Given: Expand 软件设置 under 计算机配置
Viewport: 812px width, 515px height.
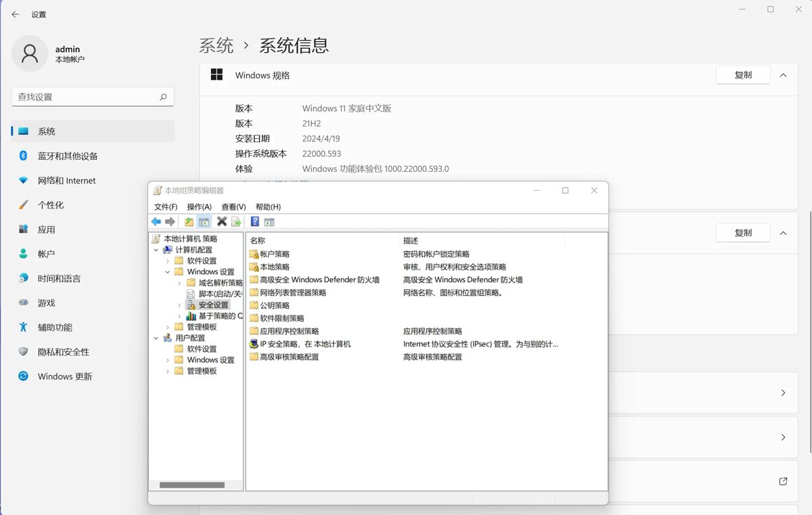Looking at the screenshot, I should [x=168, y=261].
